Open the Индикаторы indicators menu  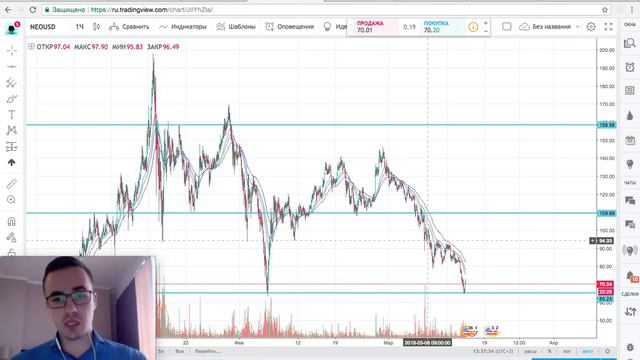tap(183, 27)
